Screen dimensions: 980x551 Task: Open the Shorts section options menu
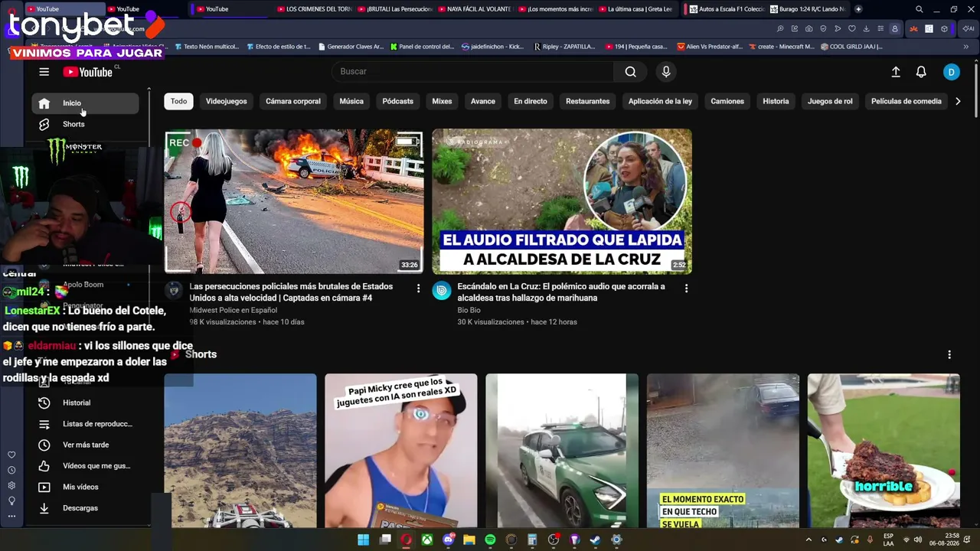(949, 354)
